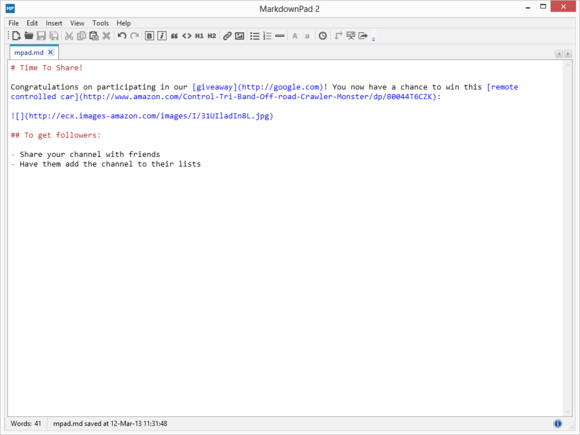Insert an ordered numbered list
The width and height of the screenshot is (580, 435).
pos(267,36)
